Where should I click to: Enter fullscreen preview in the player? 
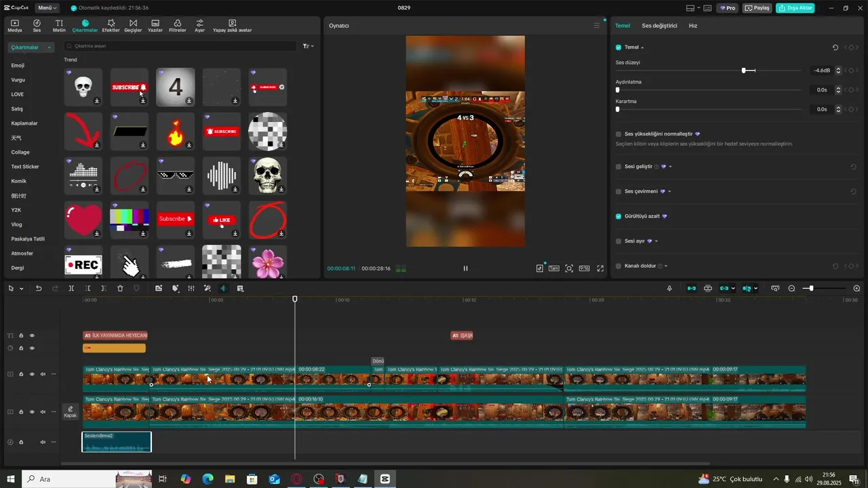click(x=600, y=268)
